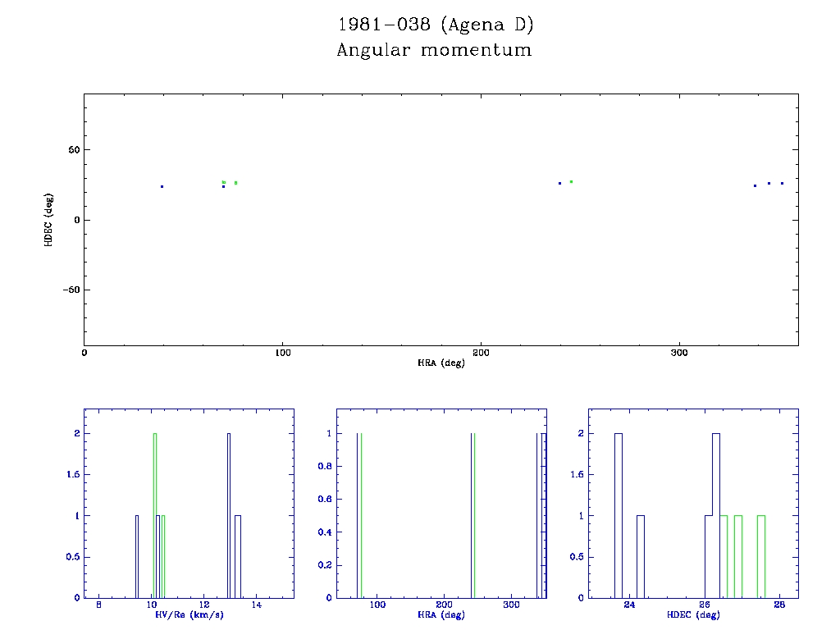Click the "28" tick label on the HDEC histogram
The height and width of the screenshot is (630, 840).
(779, 605)
